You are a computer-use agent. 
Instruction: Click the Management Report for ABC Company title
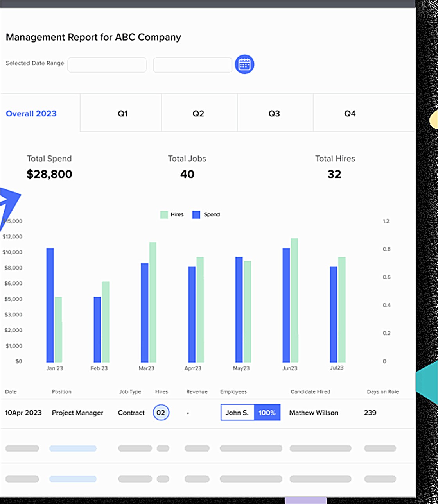pos(93,37)
